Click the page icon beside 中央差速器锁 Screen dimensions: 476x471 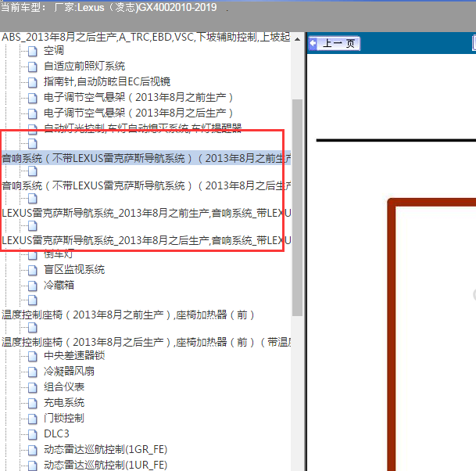(x=33, y=356)
